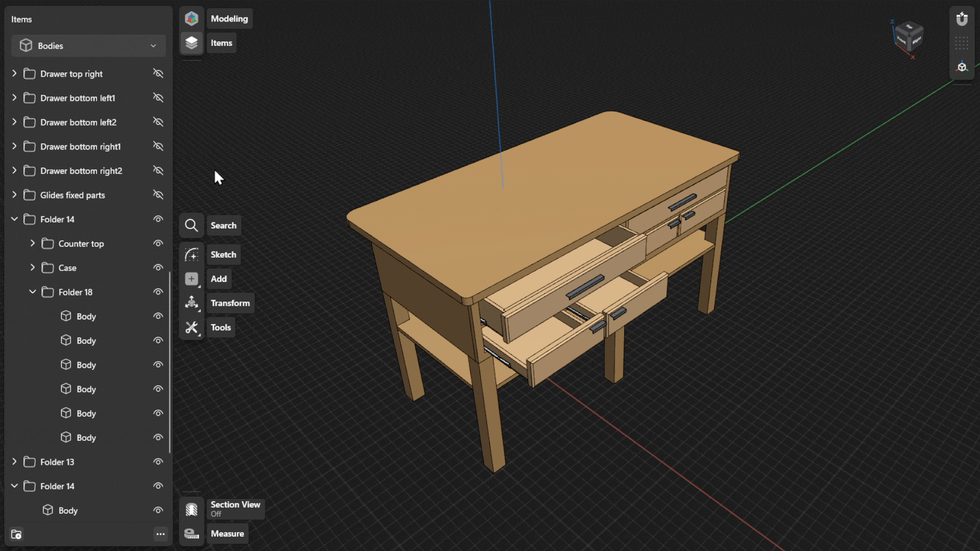
Task: Open the three-dots more options button
Action: [x=160, y=534]
